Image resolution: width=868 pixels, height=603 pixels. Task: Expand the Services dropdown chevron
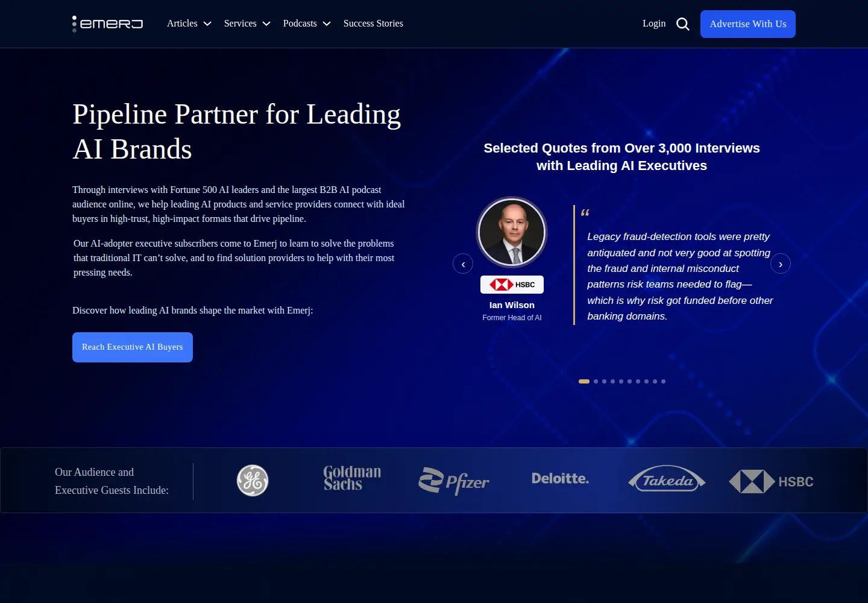(x=266, y=24)
